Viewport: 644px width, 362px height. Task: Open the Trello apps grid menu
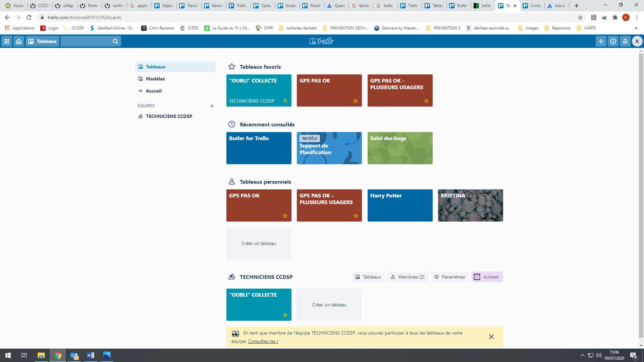[7, 41]
